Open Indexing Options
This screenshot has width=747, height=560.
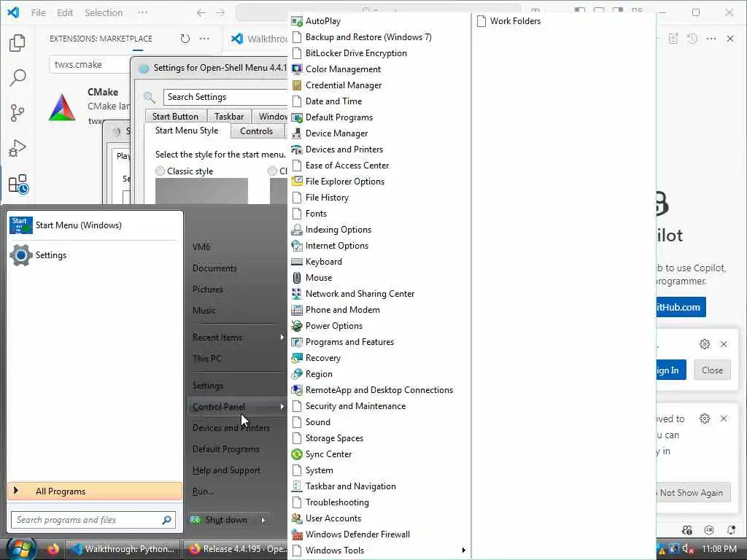pos(338,230)
